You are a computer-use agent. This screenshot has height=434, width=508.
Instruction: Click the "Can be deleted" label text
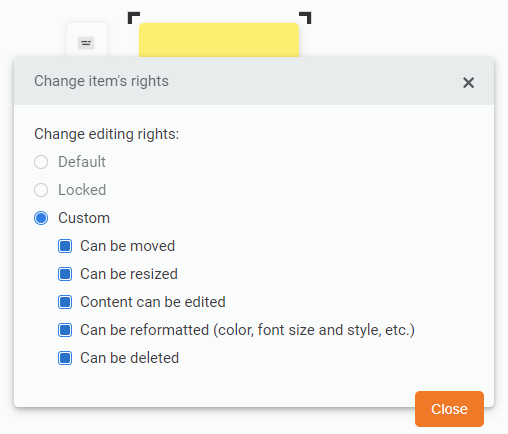(x=130, y=358)
